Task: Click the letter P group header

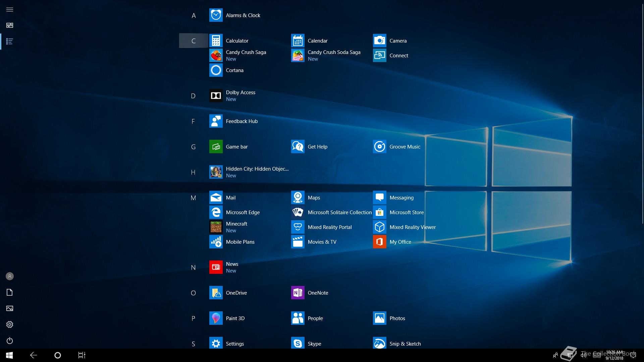Action: click(194, 318)
